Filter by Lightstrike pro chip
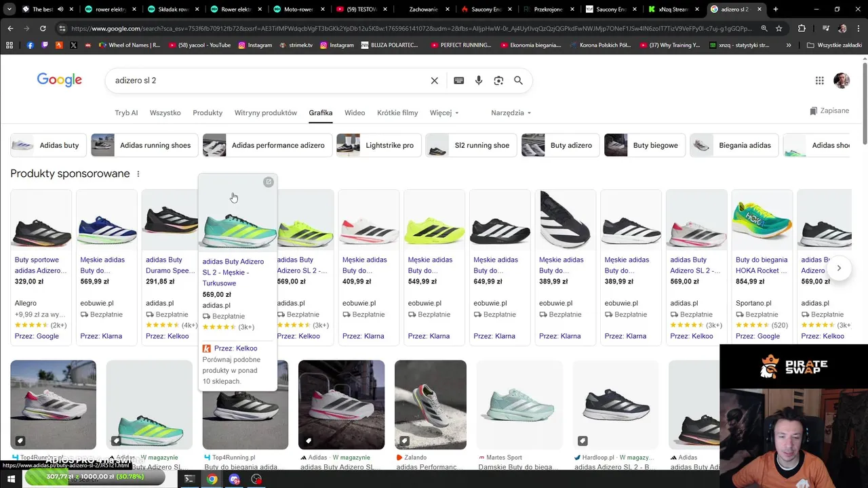The image size is (868, 488). pyautogui.click(x=379, y=145)
